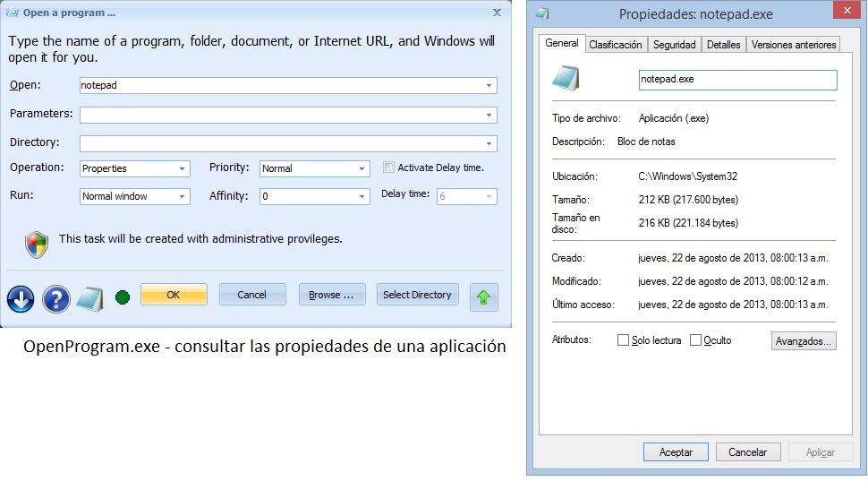This screenshot has width=868, height=481.
Task: Click the Propiedades window title bar icon
Action: (x=542, y=13)
